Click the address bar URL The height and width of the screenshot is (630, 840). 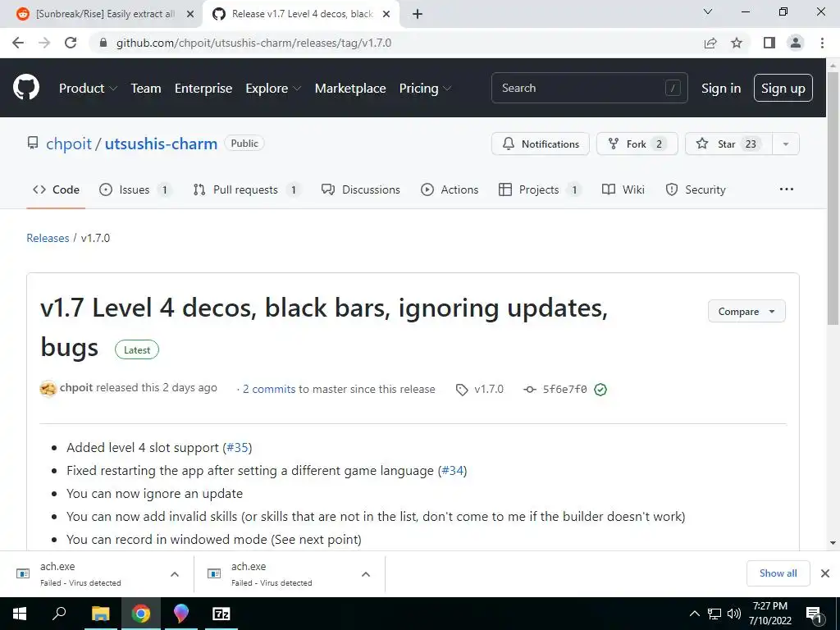tap(254, 43)
